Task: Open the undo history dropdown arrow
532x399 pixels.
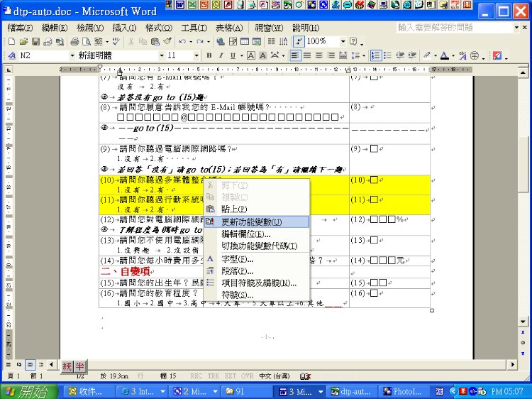Action: [x=191, y=41]
